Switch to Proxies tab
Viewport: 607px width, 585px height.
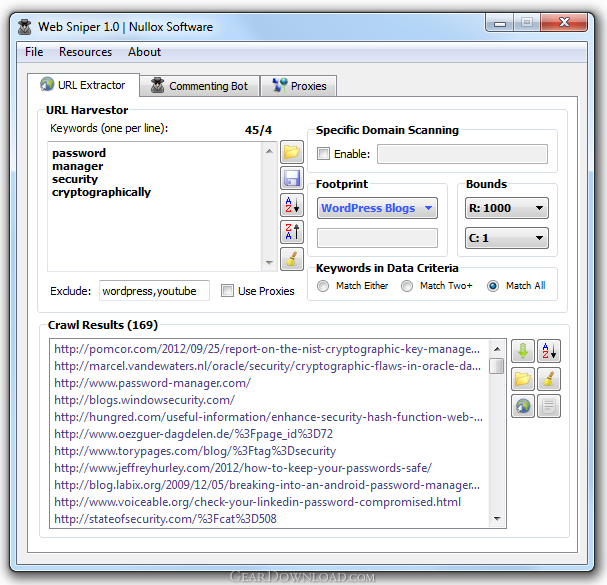point(299,86)
